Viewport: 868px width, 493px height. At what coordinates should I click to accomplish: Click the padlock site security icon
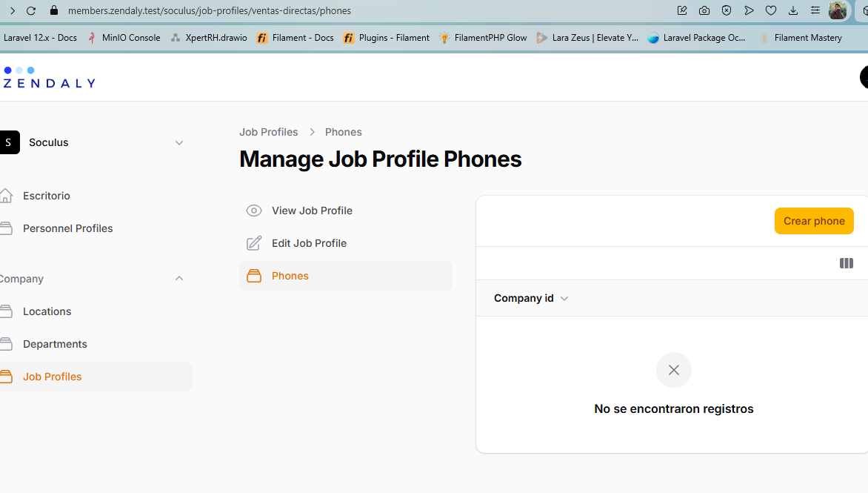pos(53,11)
